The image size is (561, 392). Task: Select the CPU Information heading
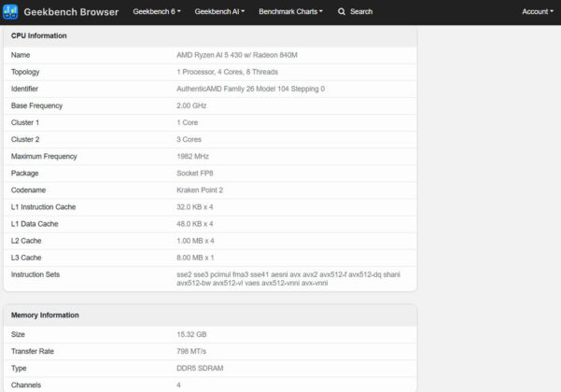click(38, 35)
